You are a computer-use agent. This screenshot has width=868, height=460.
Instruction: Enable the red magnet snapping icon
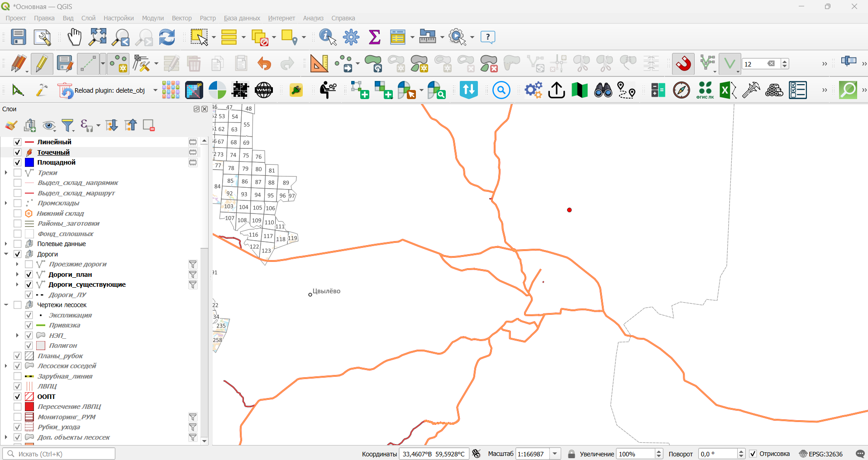(x=683, y=64)
